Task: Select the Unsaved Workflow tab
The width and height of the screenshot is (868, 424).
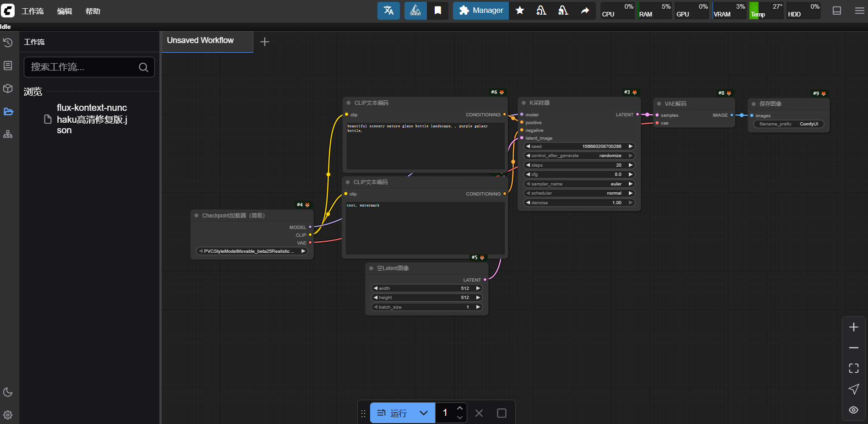Action: 207,42
